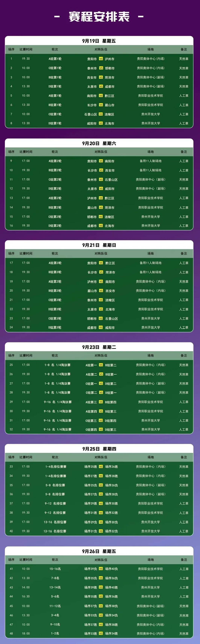Select the 14:00 match time
This screenshot has width=200, height=644.
point(26,587)
